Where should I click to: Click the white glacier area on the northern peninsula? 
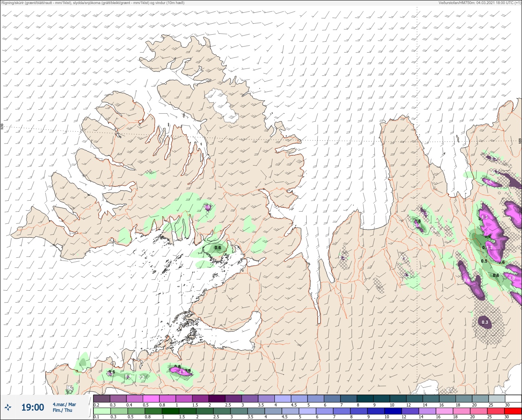(x=222, y=106)
